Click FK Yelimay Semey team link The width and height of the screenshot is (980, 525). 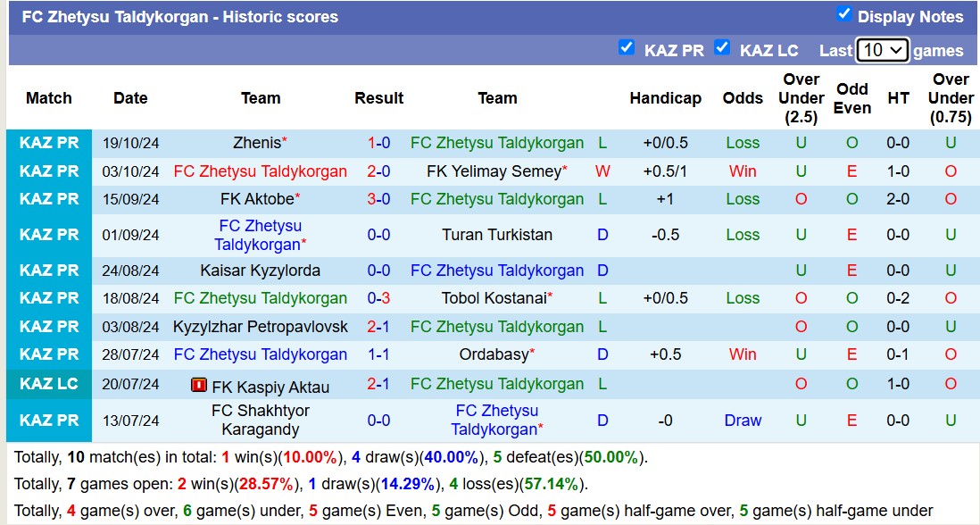492,171
